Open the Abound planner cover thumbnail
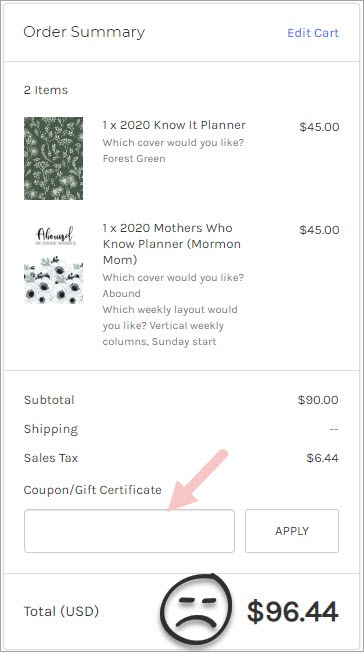Viewport: 364px width, 652px height. [53, 264]
